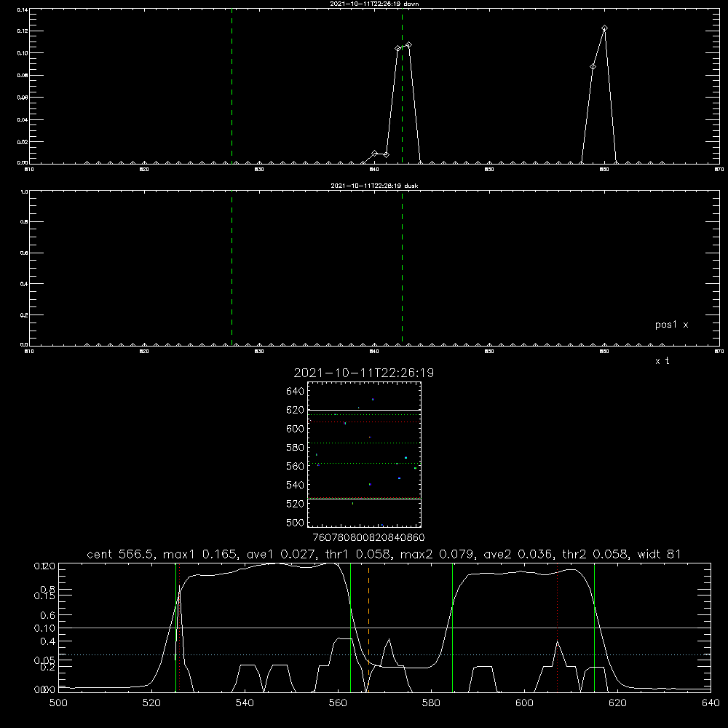Click the '580' x-axis label of bottom plot
Screen dimensions: 728x728
coord(431,703)
